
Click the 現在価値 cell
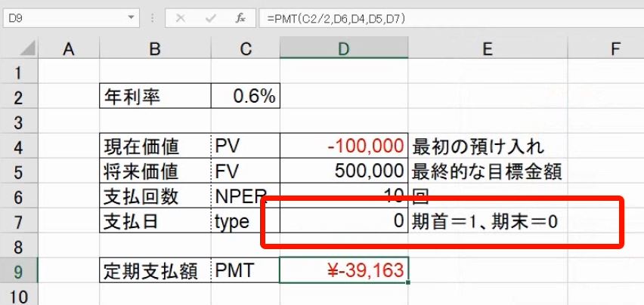[x=155, y=146]
